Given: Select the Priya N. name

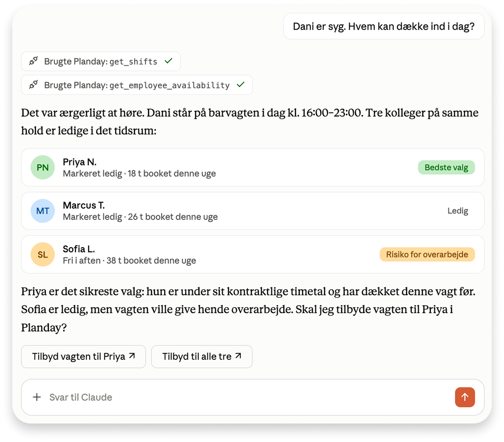Looking at the screenshot, I should (x=80, y=162).
